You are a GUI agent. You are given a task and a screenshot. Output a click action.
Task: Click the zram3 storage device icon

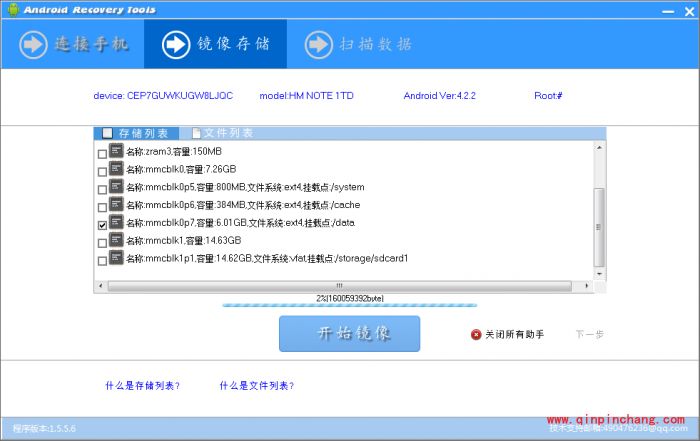pos(116,151)
